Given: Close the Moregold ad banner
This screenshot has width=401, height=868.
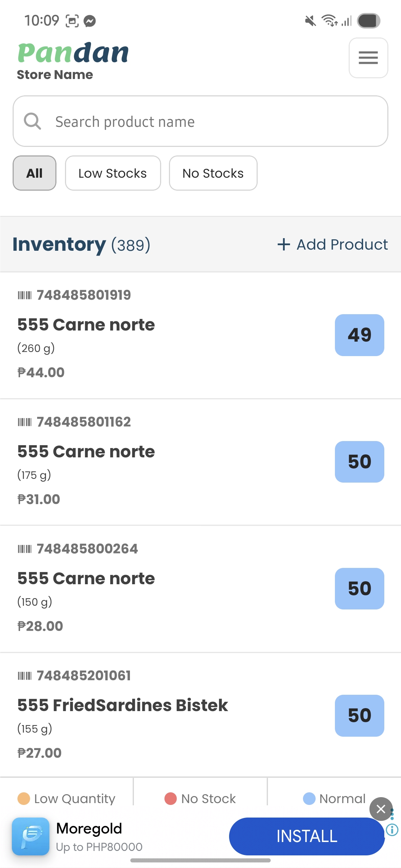Looking at the screenshot, I should click(x=381, y=809).
